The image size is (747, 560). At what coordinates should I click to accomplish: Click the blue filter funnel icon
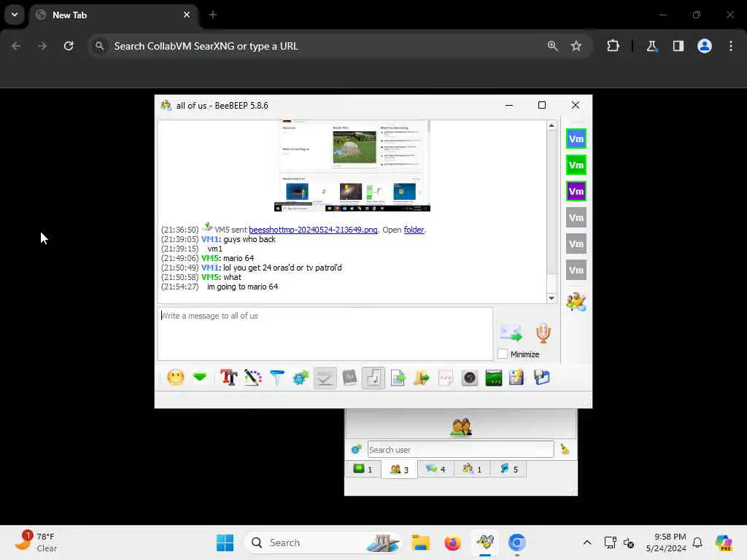coord(276,378)
